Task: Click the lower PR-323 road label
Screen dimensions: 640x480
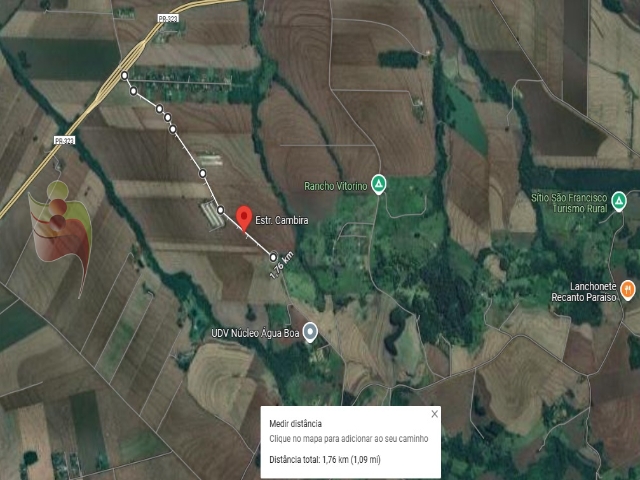Action: pos(64,140)
